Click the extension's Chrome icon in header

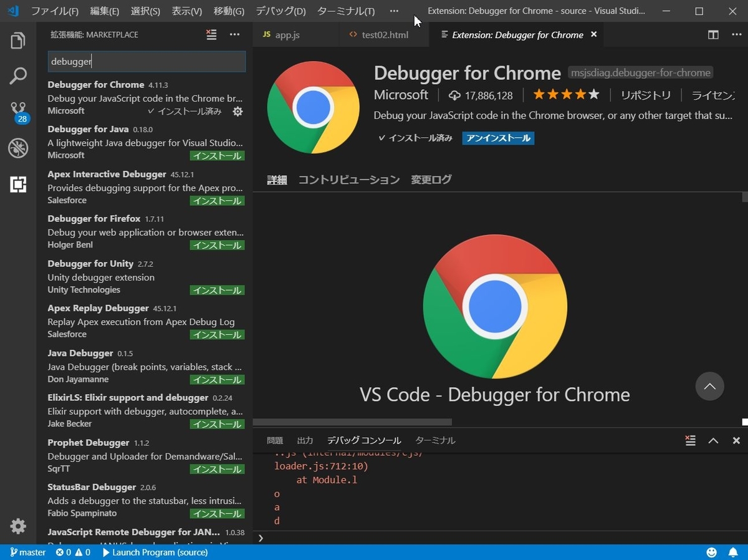[x=314, y=107]
